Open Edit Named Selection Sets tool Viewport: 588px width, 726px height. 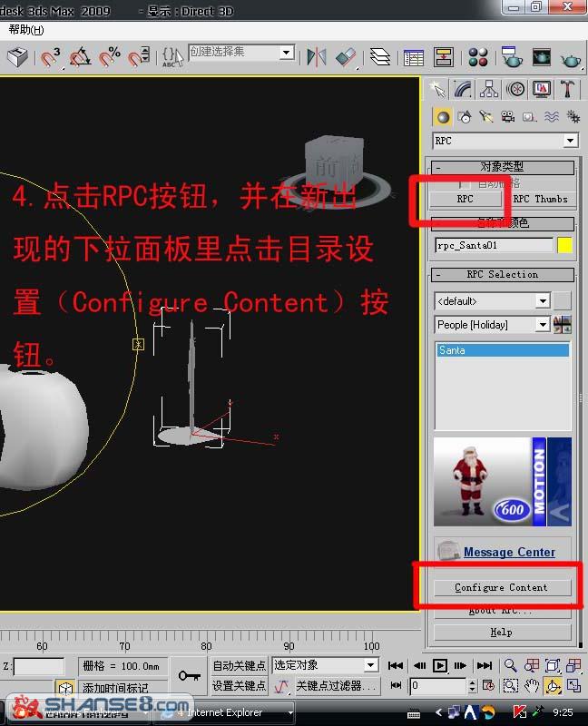[x=172, y=58]
